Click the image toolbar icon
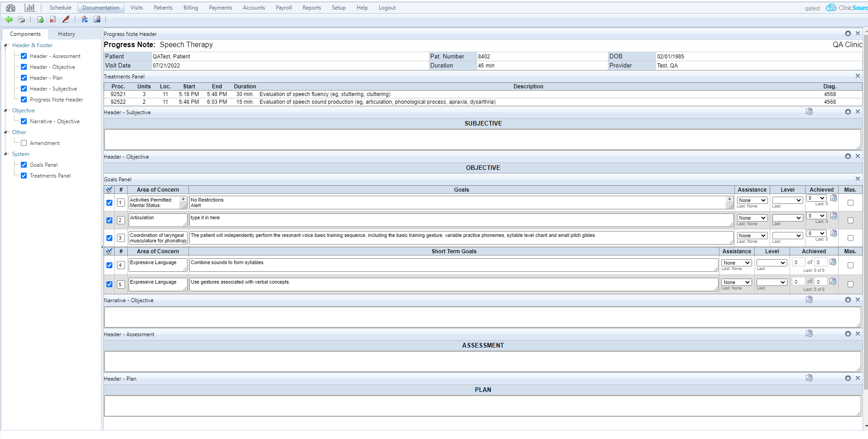868x439 pixels. [x=97, y=19]
